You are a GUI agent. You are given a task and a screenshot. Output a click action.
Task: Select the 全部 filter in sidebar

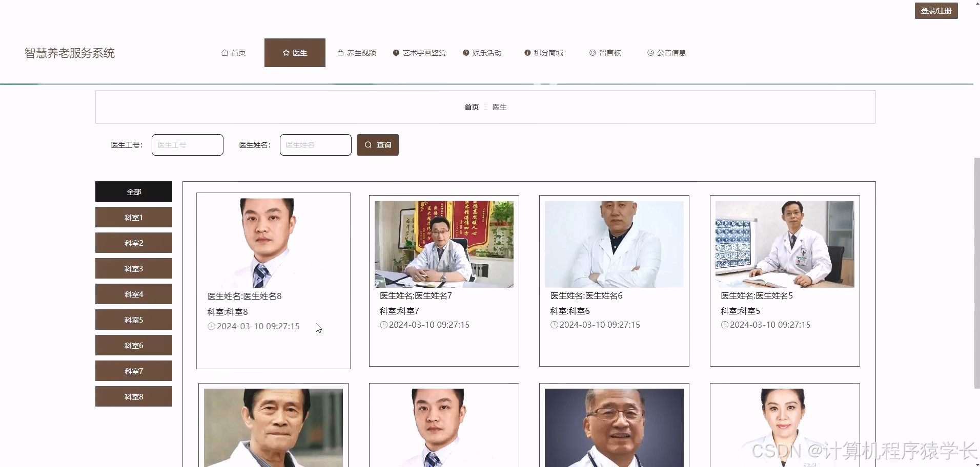133,191
